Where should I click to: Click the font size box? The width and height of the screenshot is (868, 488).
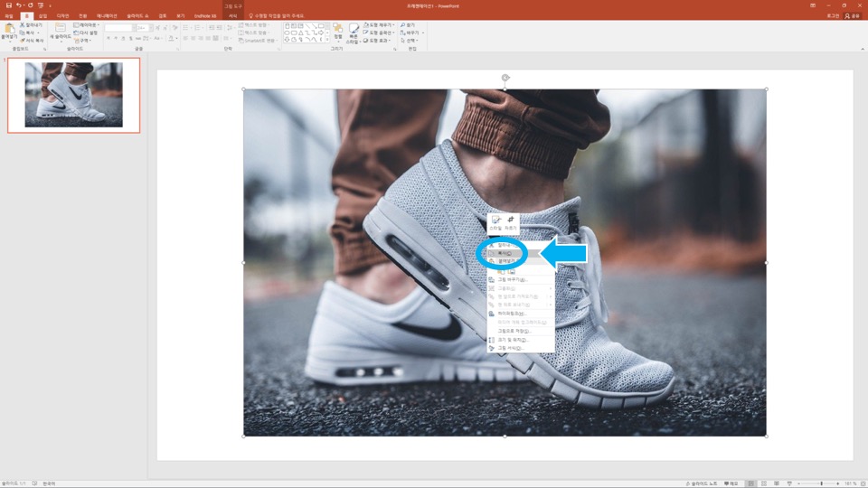click(144, 28)
